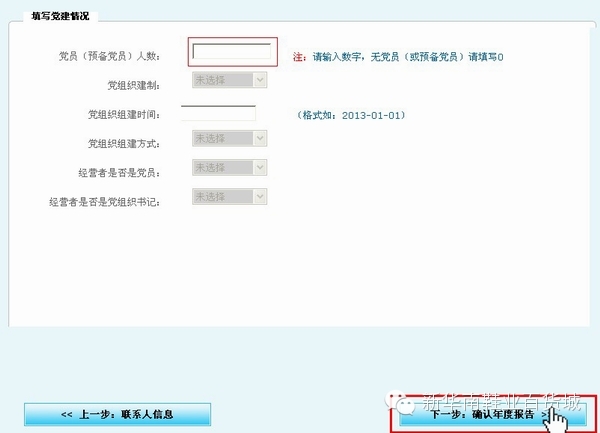Click the red 注 note marker
600x433 pixels.
pos(298,57)
